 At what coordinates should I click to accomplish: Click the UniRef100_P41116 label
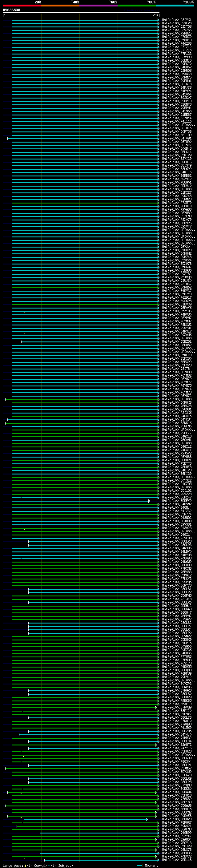point(176,122)
